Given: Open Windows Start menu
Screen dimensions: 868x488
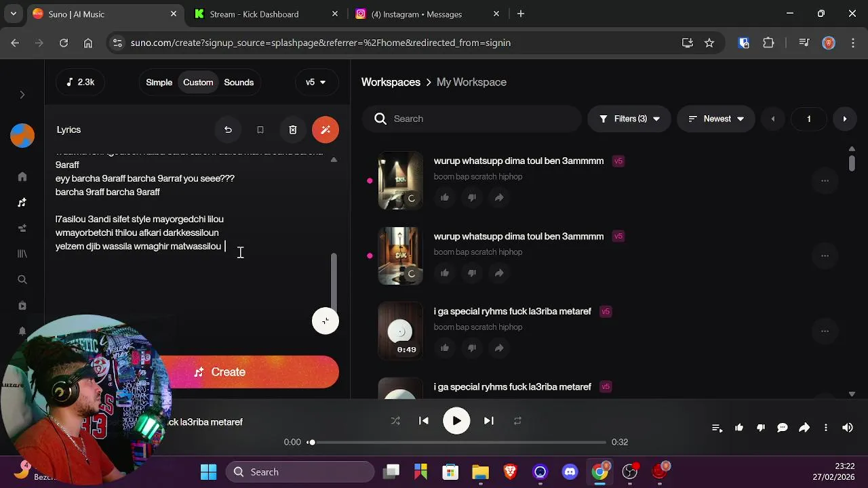Looking at the screenshot, I should pos(209,472).
